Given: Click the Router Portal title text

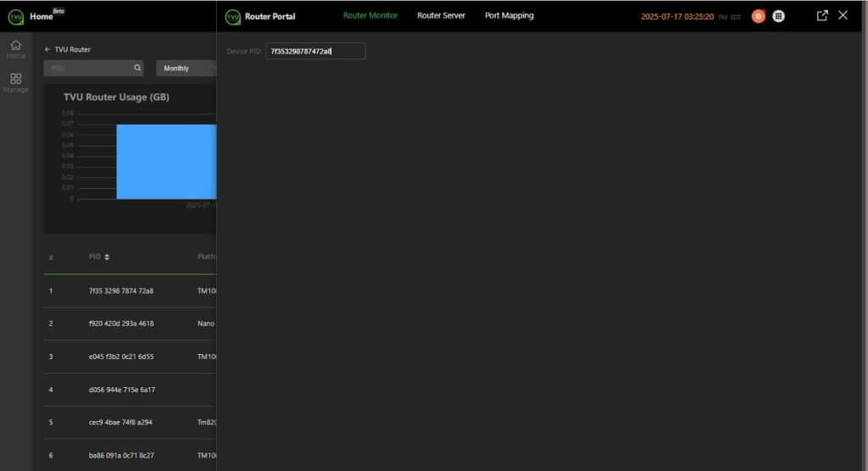Looking at the screenshot, I should (270, 17).
